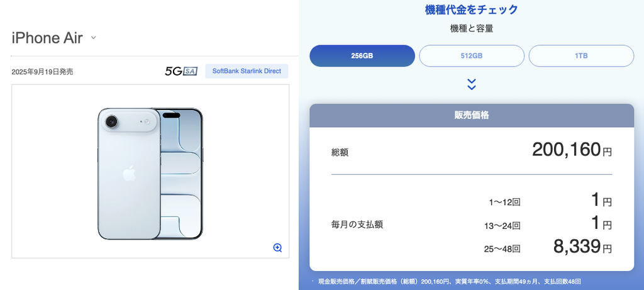This screenshot has width=644, height=290.
Task: Click the 200,160円 total price
Action: pos(572,150)
